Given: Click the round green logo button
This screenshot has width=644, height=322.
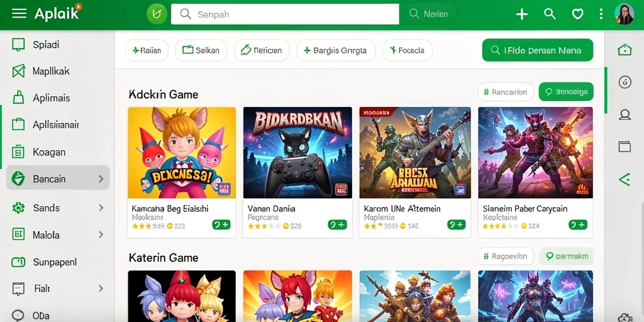Looking at the screenshot, I should (x=157, y=14).
